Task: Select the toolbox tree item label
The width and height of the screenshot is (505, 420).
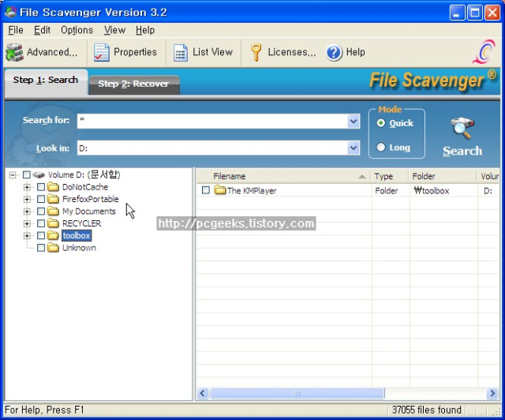Action: tap(77, 235)
